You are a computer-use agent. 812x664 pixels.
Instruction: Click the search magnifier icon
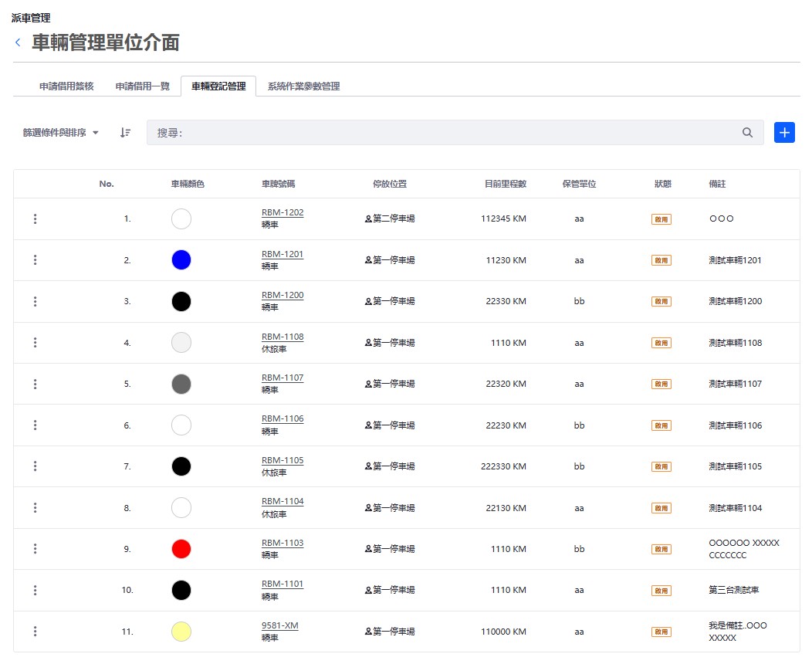pyautogui.click(x=747, y=132)
